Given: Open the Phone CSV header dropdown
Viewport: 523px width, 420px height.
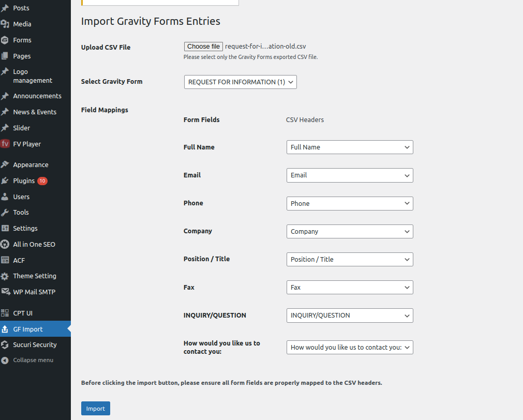Looking at the screenshot, I should [350, 203].
